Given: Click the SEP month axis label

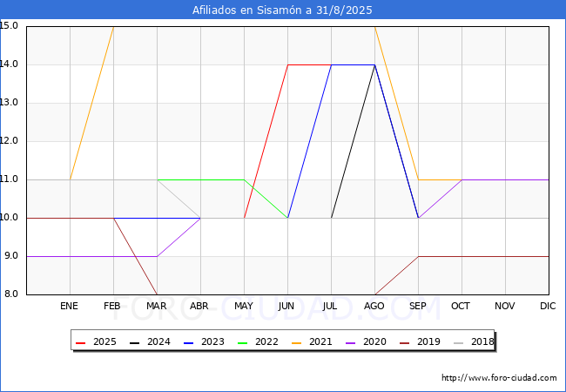Looking at the screenshot, I should [418, 306].
